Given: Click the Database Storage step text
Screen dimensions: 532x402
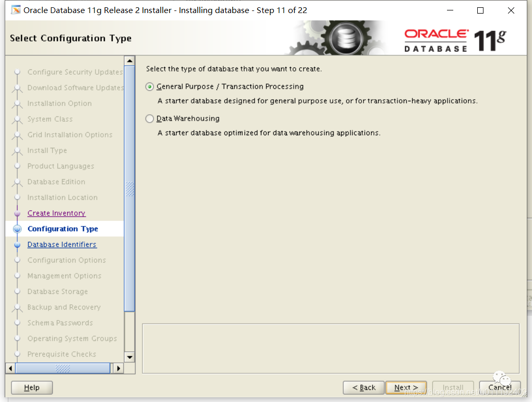Looking at the screenshot, I should (x=58, y=291).
